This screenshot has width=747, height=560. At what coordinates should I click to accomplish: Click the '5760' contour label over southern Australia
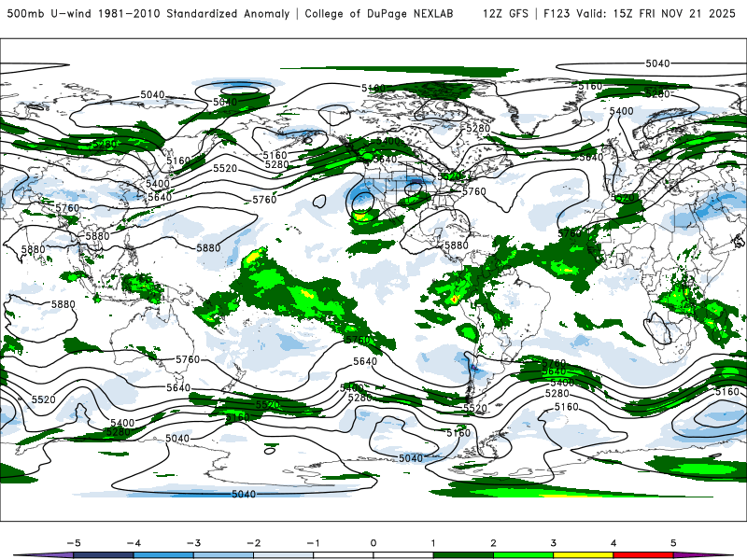tap(189, 359)
